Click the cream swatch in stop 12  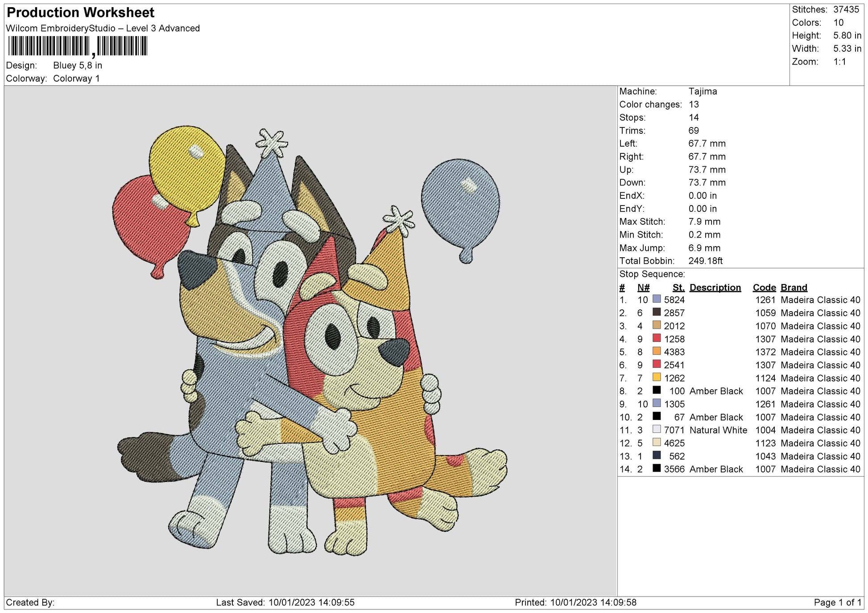tap(657, 442)
